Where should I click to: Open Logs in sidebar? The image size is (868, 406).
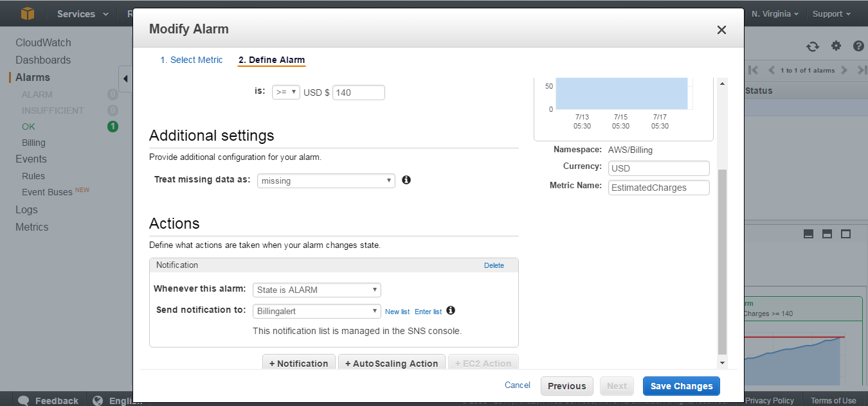[x=26, y=209]
